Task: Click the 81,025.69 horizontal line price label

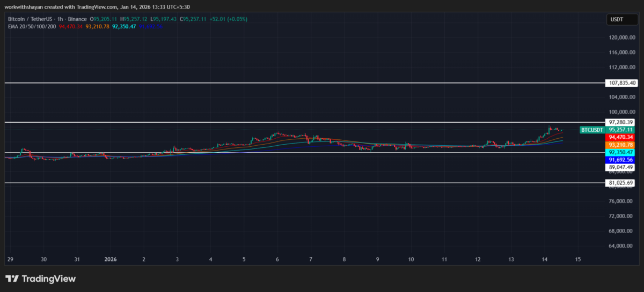Action: click(x=621, y=183)
